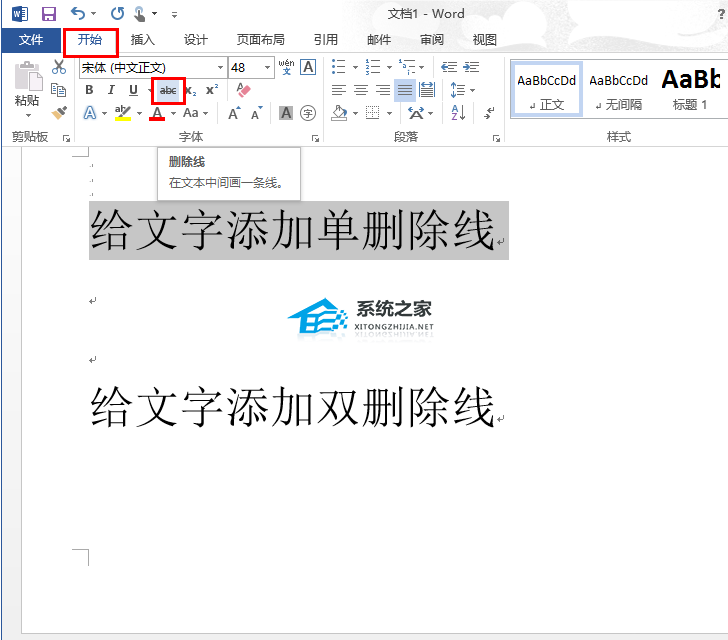Open the 审阅 Review tab

click(x=432, y=40)
